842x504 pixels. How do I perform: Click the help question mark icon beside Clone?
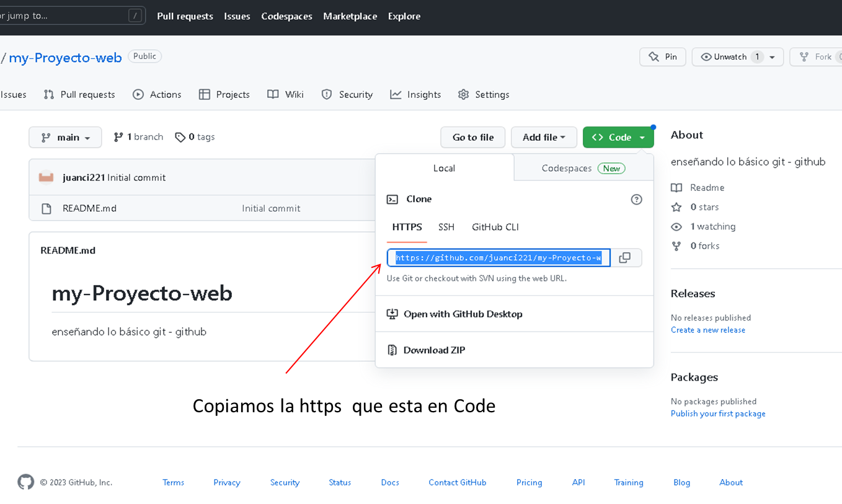(636, 200)
